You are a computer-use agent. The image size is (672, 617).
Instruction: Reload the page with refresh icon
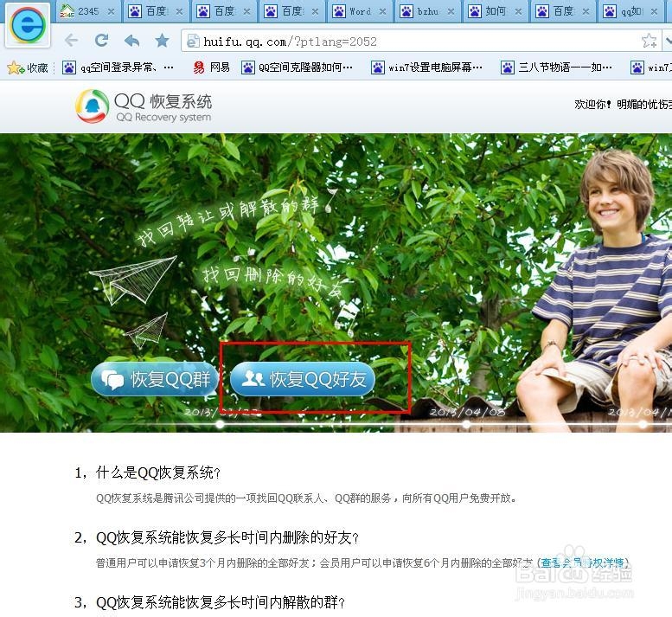click(x=101, y=41)
